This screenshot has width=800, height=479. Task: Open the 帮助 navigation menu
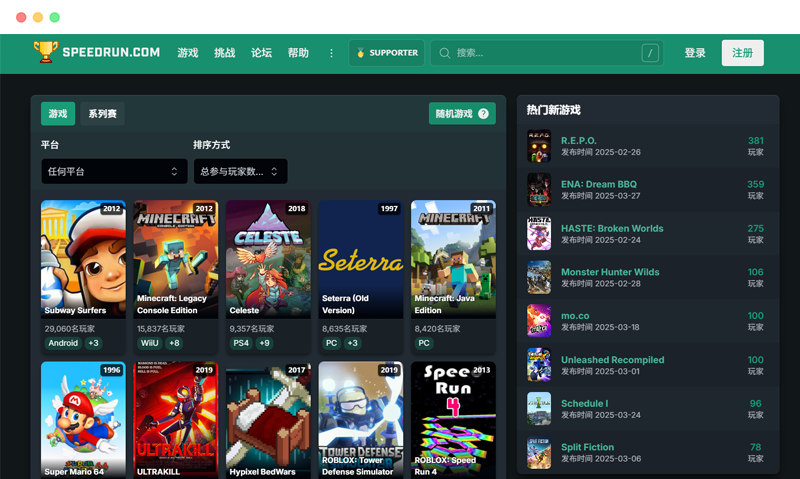(x=298, y=53)
